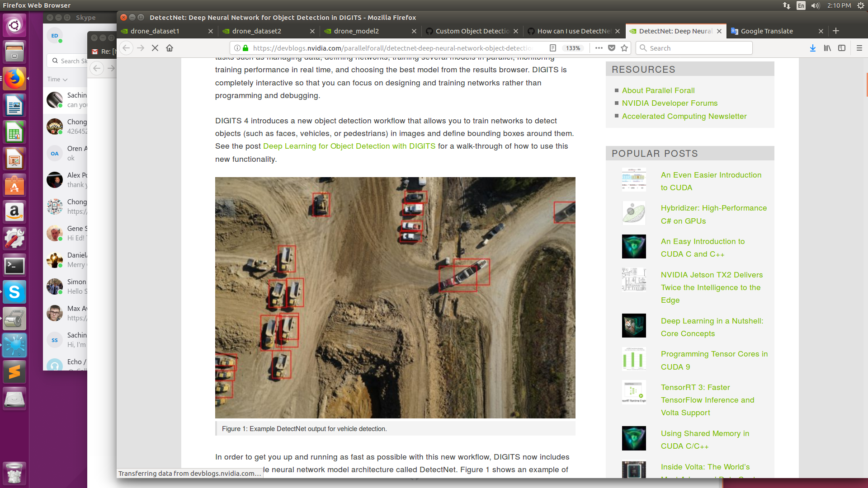868x488 pixels.
Task: Switch to the Google Translate tab
Action: 767,31
